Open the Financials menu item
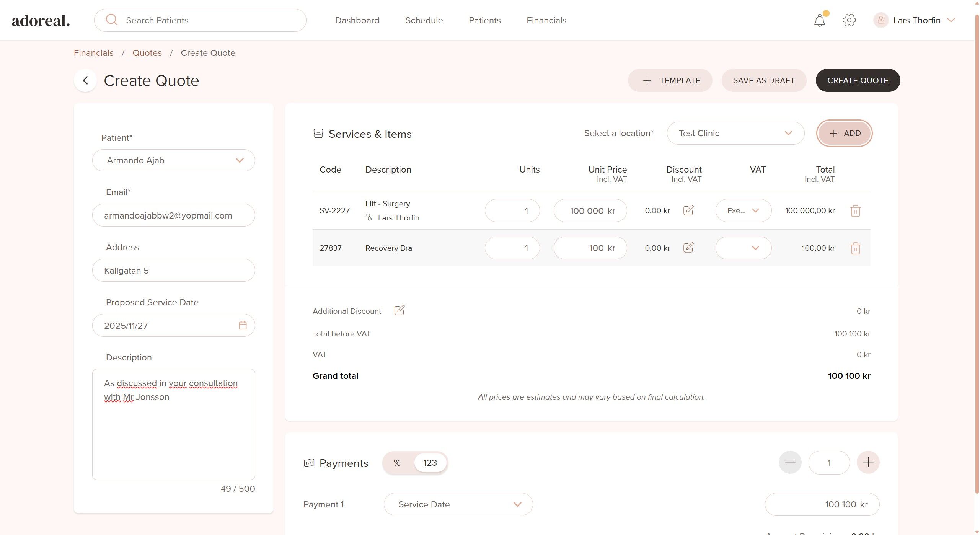Image resolution: width=980 pixels, height=535 pixels. pos(546,20)
